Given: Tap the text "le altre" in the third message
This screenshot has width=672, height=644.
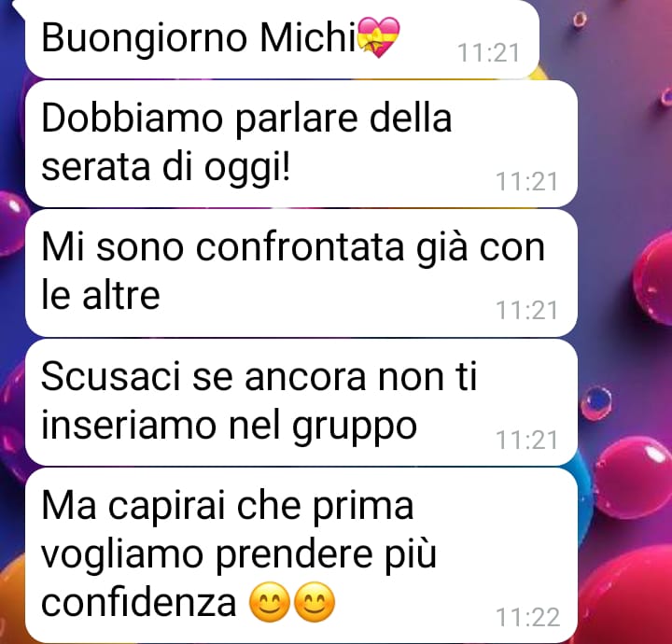Looking at the screenshot, I should click(101, 295).
